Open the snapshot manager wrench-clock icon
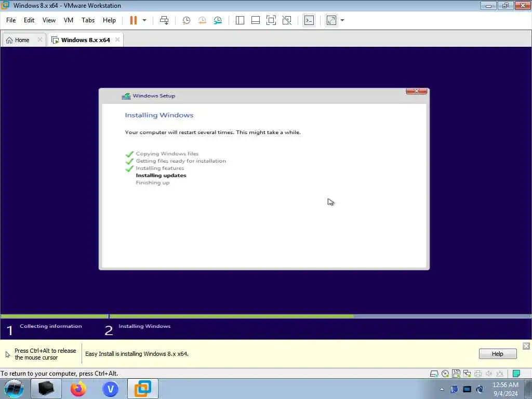 tap(218, 20)
